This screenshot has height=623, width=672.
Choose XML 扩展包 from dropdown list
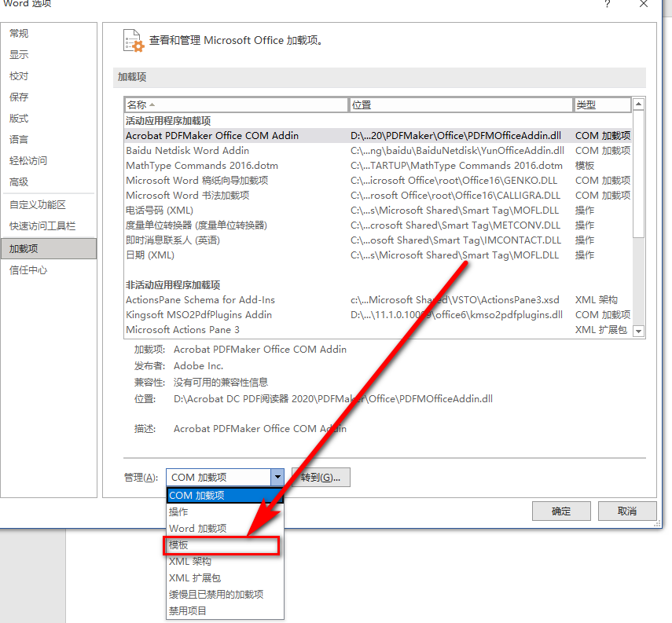pyautogui.click(x=225, y=578)
